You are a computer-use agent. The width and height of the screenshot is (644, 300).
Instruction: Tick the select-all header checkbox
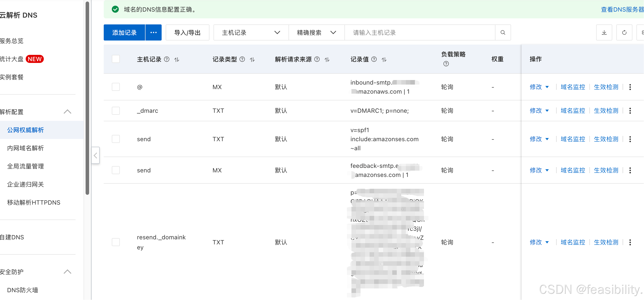point(116,59)
